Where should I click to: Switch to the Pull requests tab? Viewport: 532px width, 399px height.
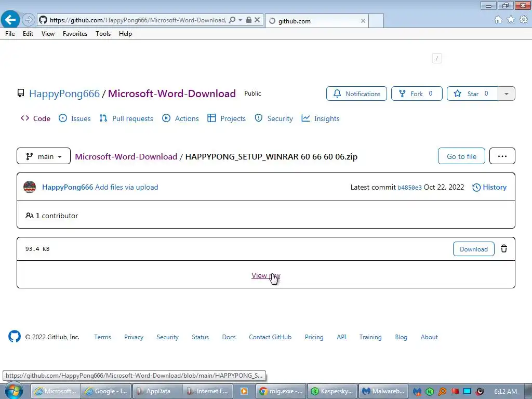126,118
